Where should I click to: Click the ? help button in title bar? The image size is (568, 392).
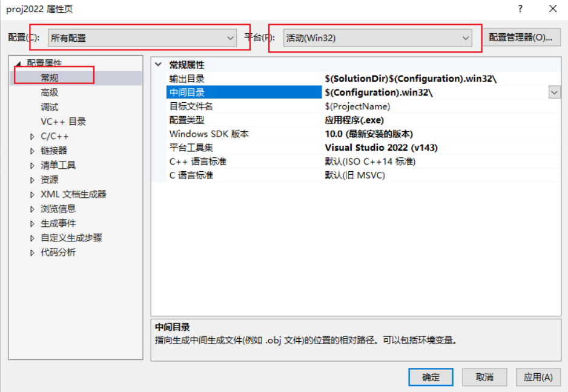(520, 8)
